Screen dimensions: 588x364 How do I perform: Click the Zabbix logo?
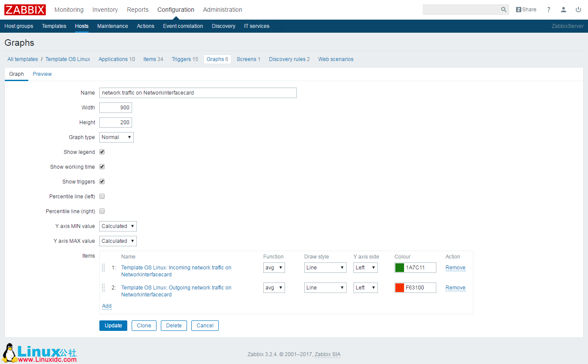click(24, 9)
